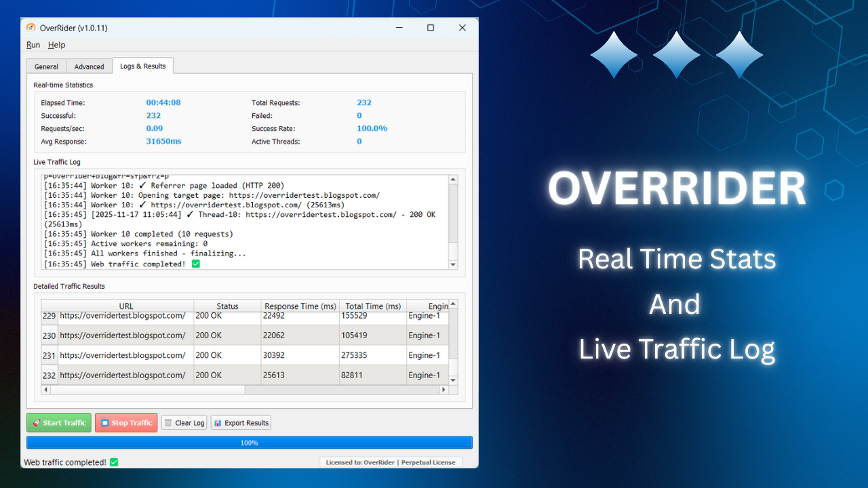Click the results table scroll left arrow
The height and width of the screenshot is (488, 868).
[x=46, y=390]
